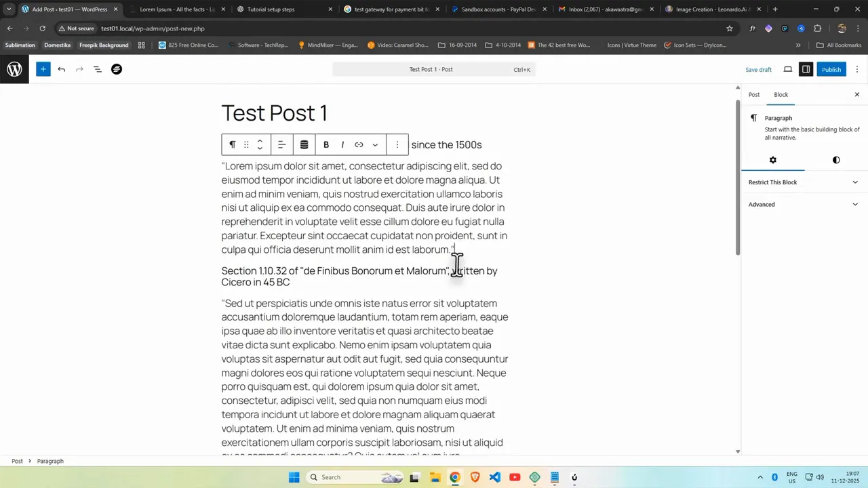The width and height of the screenshot is (868, 488).
Task: Open block Styles via the half-circle icon
Action: pos(836,160)
